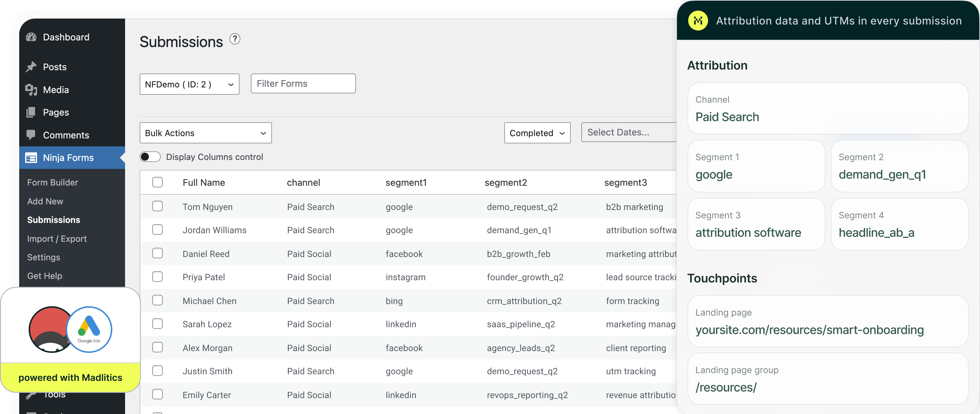
Task: Click the Select Dates input field
Action: tap(629, 132)
